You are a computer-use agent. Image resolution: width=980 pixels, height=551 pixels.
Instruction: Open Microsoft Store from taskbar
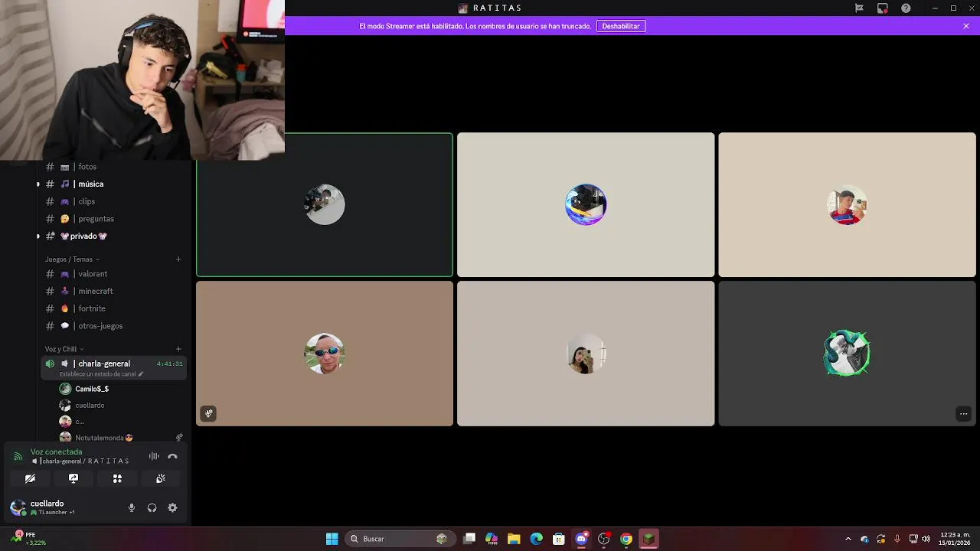559,539
